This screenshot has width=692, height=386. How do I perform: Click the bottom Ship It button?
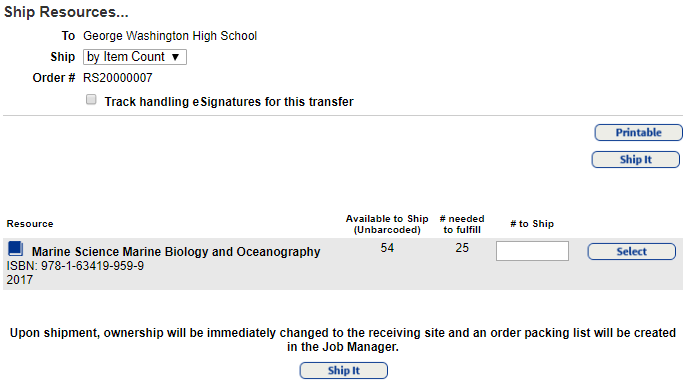tap(343, 371)
